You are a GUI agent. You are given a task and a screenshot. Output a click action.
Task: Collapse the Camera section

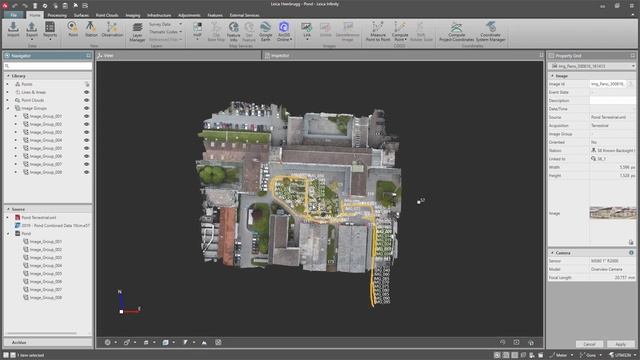pyautogui.click(x=552, y=253)
